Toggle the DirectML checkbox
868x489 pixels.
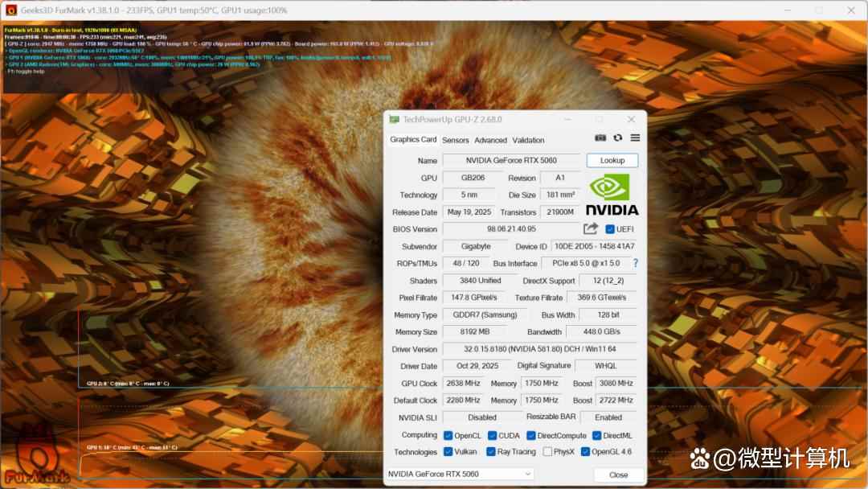pyautogui.click(x=596, y=436)
